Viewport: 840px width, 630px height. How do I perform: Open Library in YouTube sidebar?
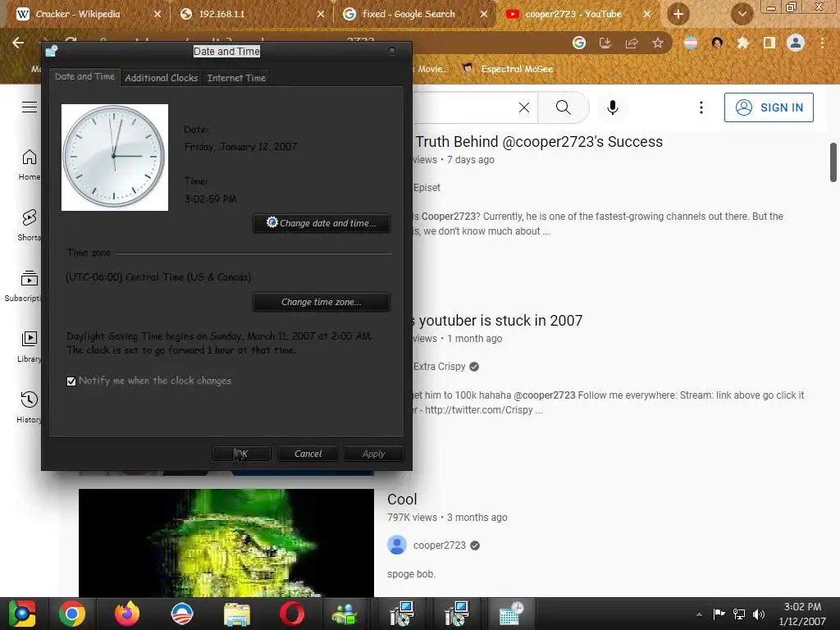tap(30, 347)
